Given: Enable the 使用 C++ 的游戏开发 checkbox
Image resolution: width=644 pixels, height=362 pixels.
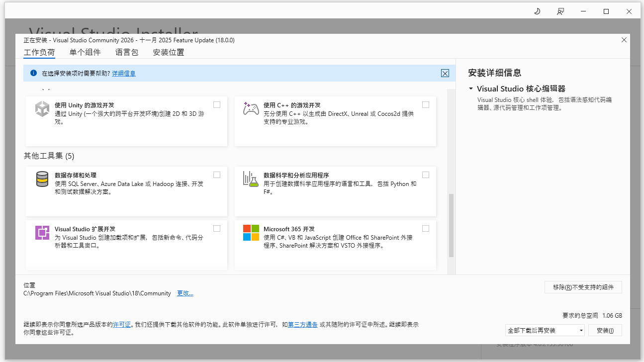Looking at the screenshot, I should [426, 104].
